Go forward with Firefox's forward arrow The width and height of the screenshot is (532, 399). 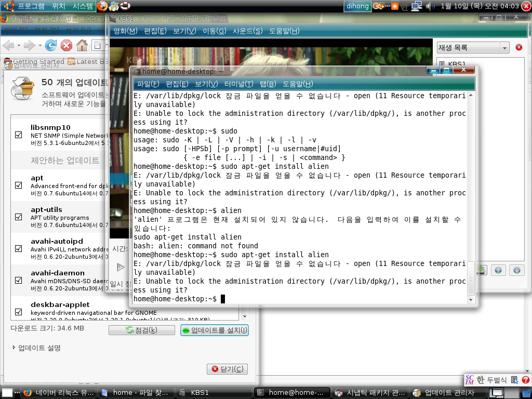coord(30,45)
